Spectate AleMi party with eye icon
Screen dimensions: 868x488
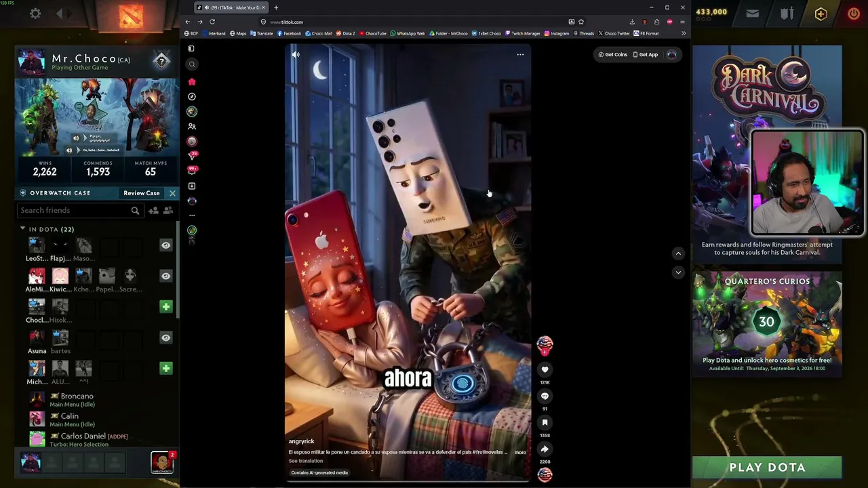point(165,276)
